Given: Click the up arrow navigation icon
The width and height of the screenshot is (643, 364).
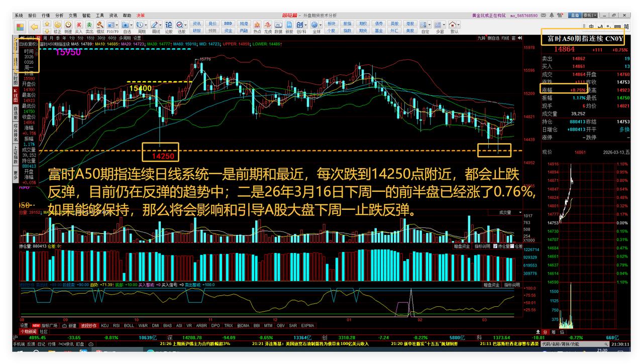Looking at the screenshot, I should (47, 24).
